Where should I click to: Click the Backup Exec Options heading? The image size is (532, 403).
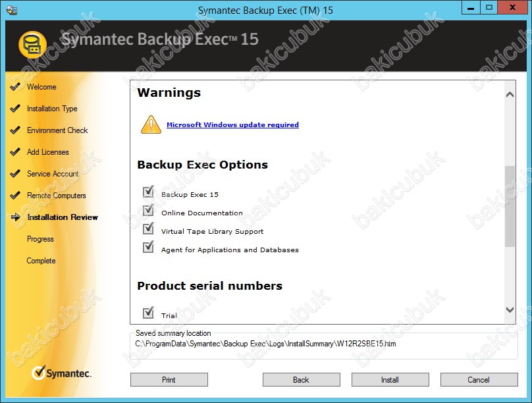coord(203,165)
